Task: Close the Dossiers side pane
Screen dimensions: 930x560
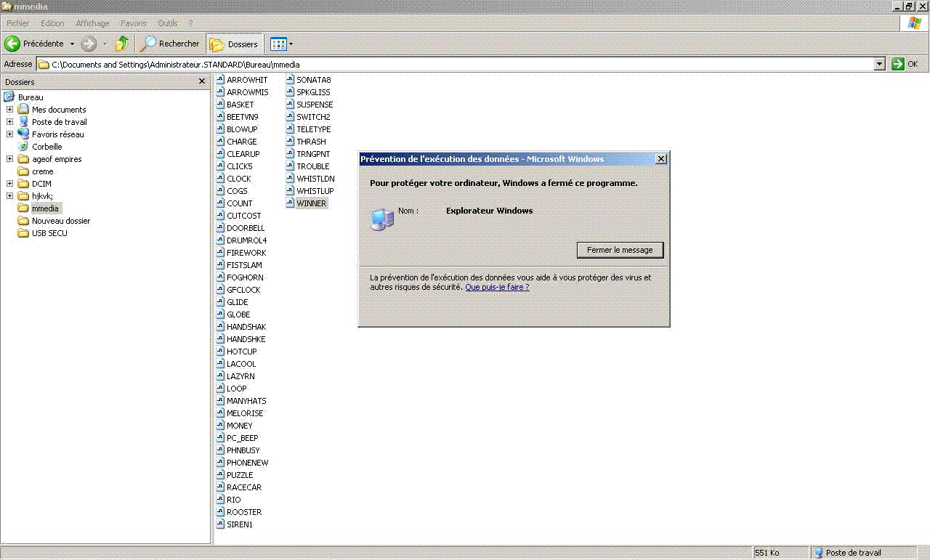Action: [x=202, y=81]
